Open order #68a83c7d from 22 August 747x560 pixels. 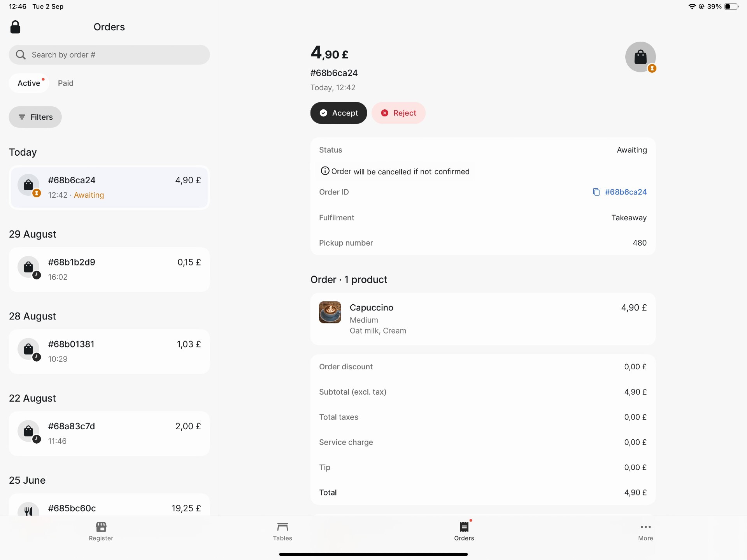[109, 434]
